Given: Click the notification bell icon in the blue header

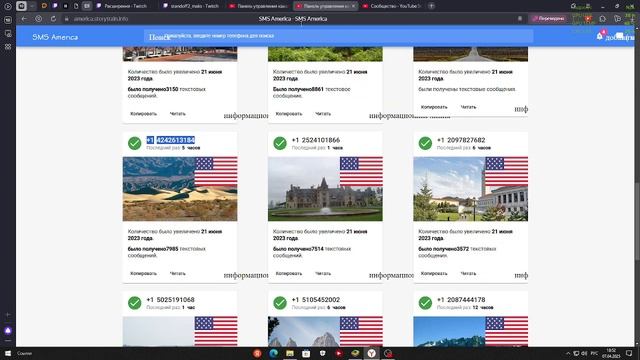Looking at the screenshot, I should 599,36.
